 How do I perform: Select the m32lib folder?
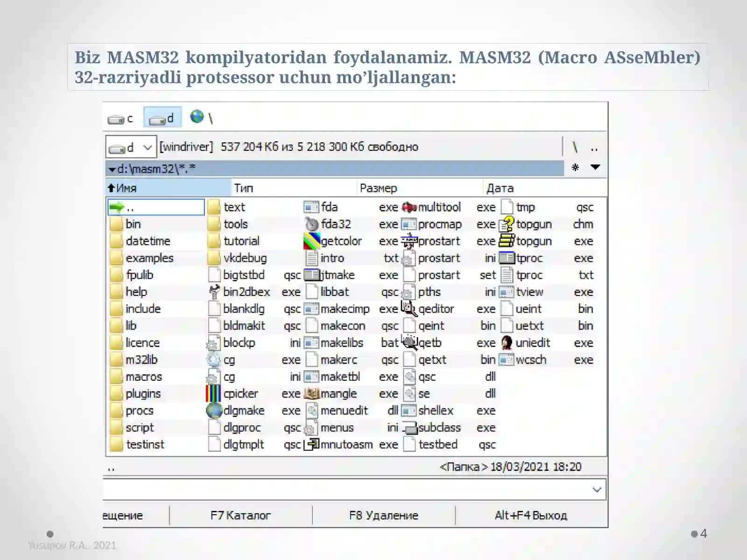[134, 360]
